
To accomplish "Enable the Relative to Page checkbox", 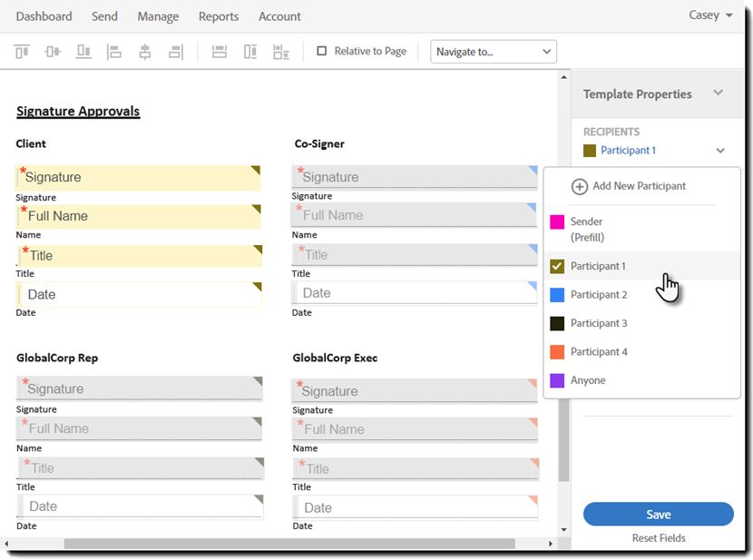I will click(322, 51).
